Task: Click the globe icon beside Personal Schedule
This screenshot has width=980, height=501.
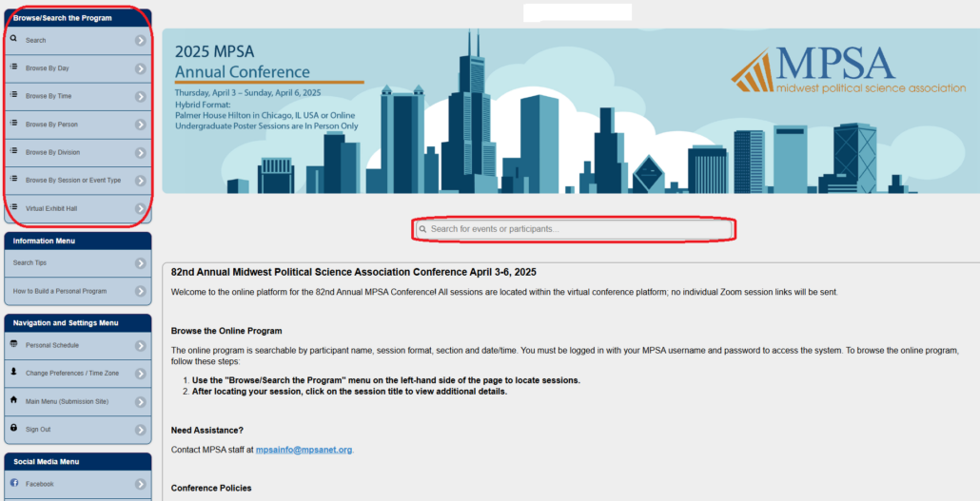Action: (13, 343)
